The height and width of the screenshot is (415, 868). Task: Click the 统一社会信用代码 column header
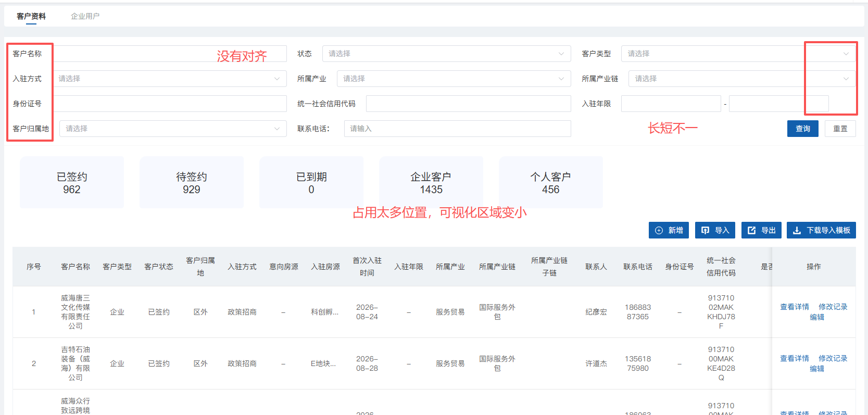(x=721, y=267)
